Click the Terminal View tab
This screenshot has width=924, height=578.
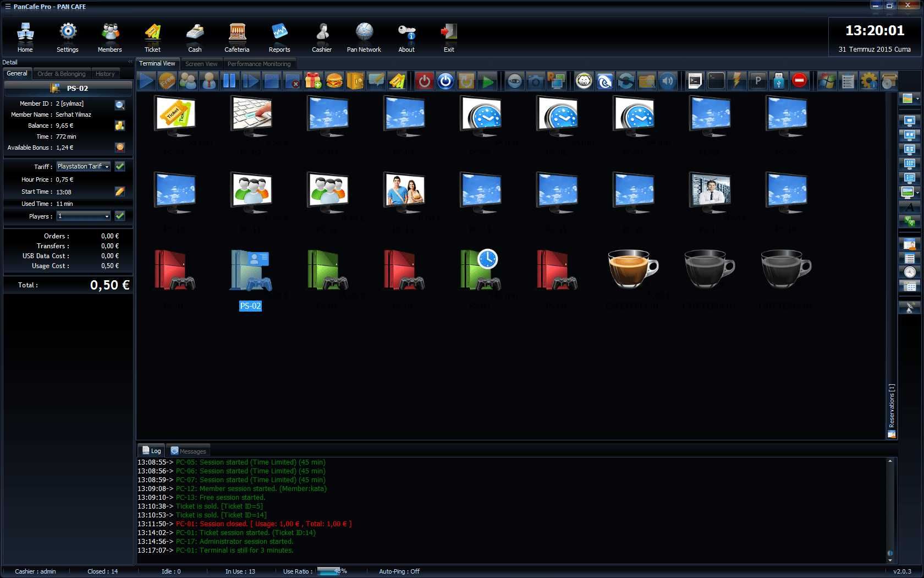pyautogui.click(x=157, y=64)
